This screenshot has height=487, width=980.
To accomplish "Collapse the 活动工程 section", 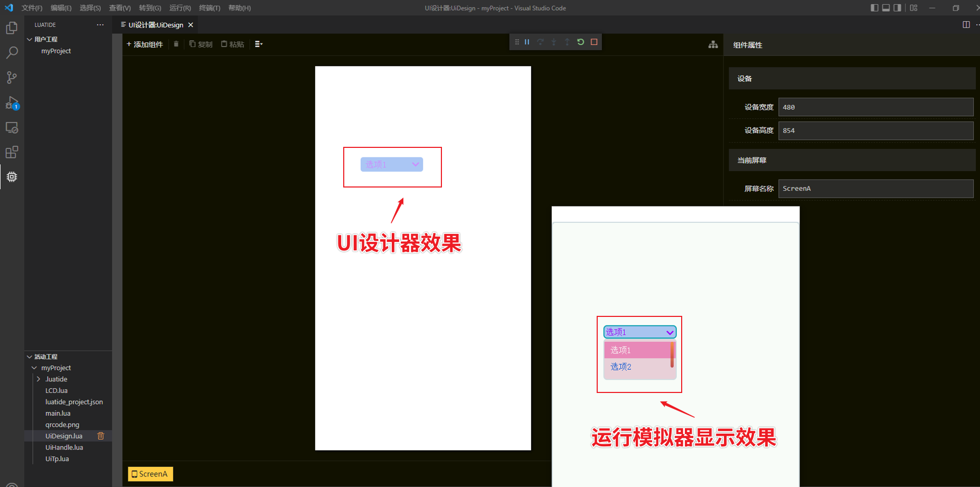I will (x=30, y=357).
